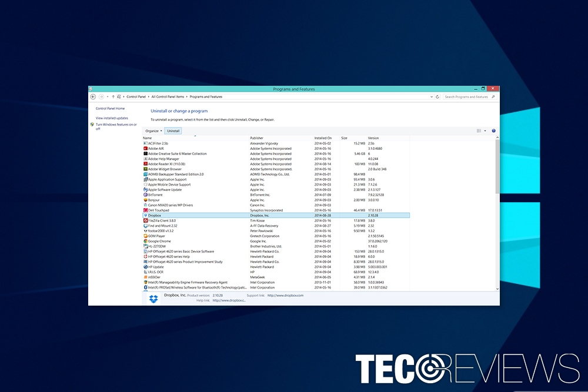Click the Find and Mount icon
This screenshot has height=392, width=588.
click(x=145, y=226)
